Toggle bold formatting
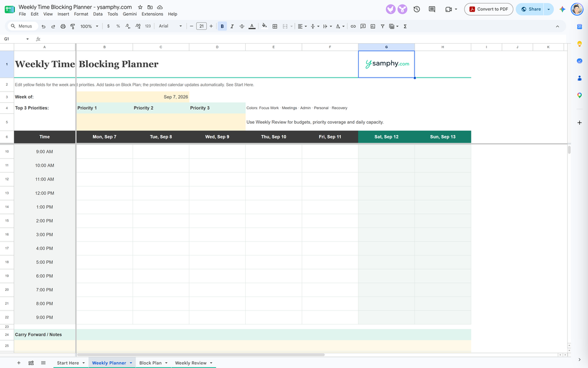588x368 pixels. pyautogui.click(x=222, y=26)
